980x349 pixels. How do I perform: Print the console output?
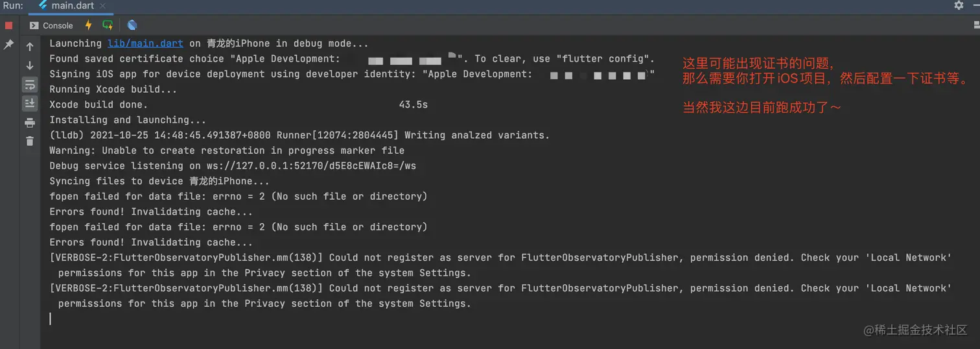point(30,123)
